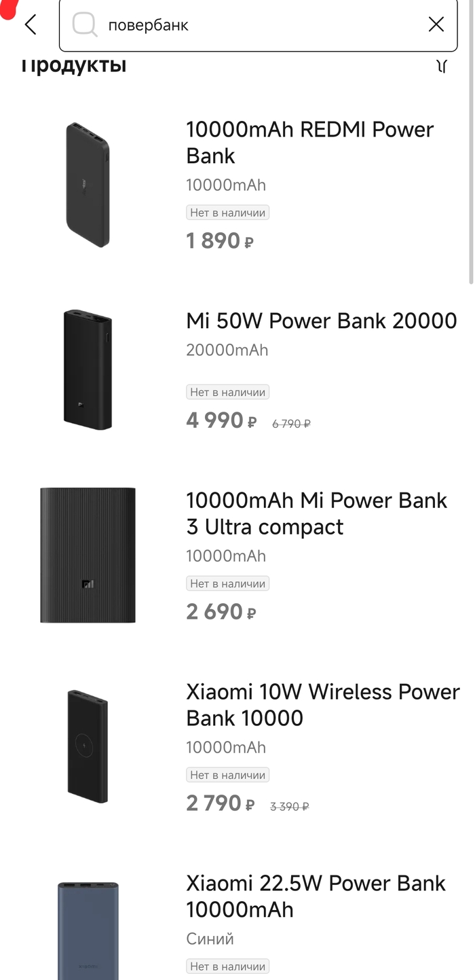
Task: Clear the search field with X
Action: 436,25
